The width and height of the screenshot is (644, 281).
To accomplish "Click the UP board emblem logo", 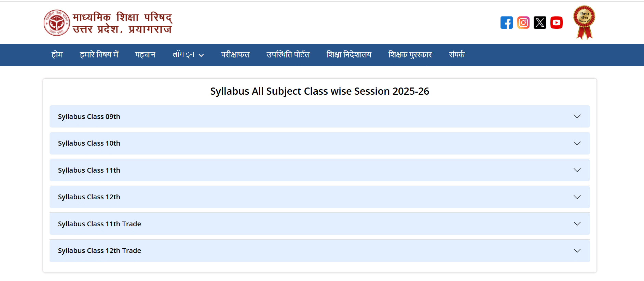I will click(57, 23).
